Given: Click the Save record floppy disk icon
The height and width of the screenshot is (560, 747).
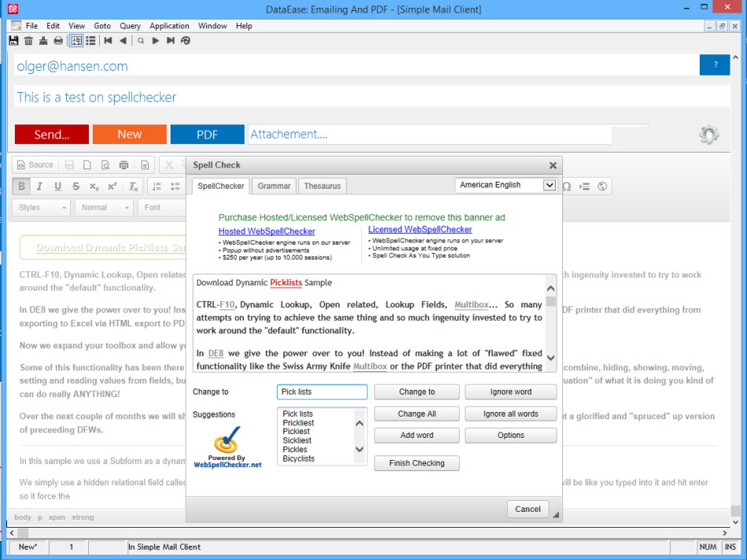Looking at the screenshot, I should [x=14, y=41].
